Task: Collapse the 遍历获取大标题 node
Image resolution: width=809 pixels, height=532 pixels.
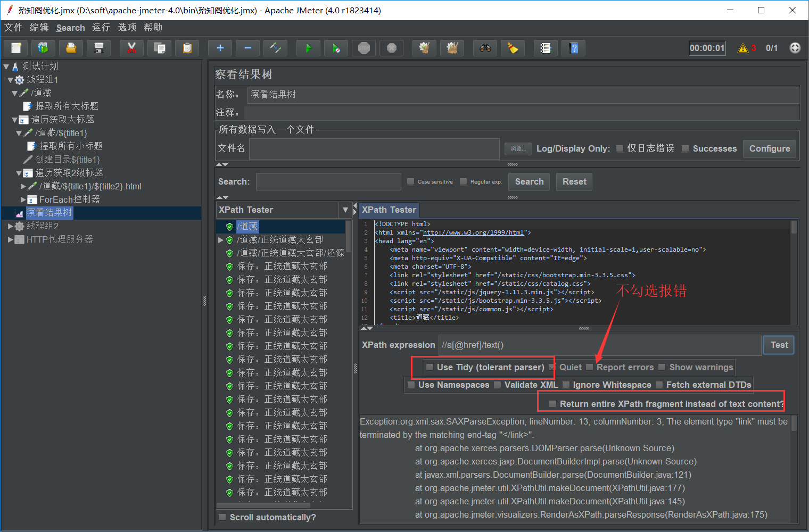Action: coord(14,120)
